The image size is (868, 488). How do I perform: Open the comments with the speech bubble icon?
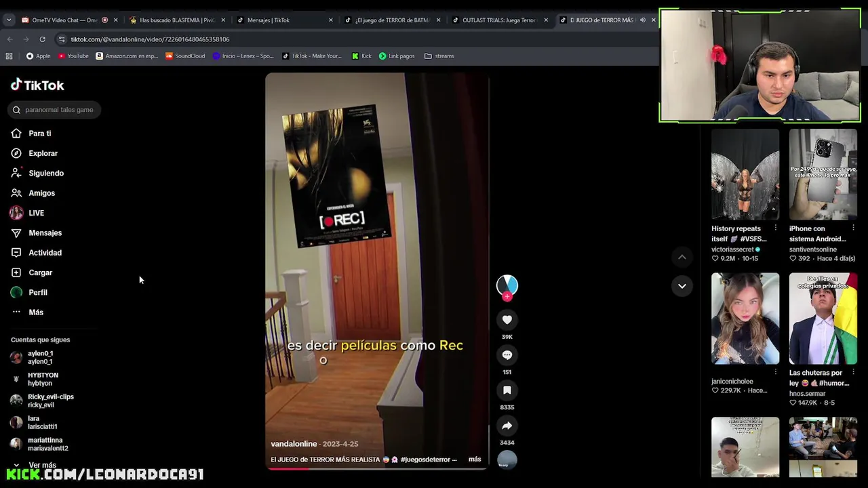507,354
